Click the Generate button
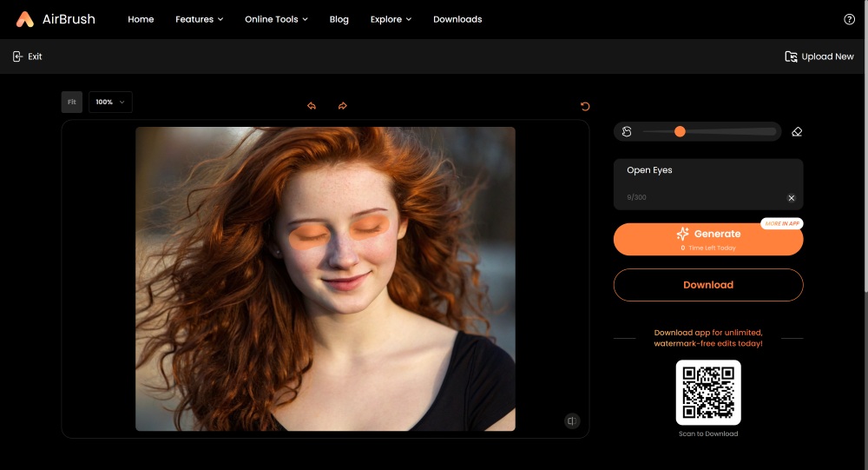This screenshot has height=470, width=868. [x=708, y=240]
